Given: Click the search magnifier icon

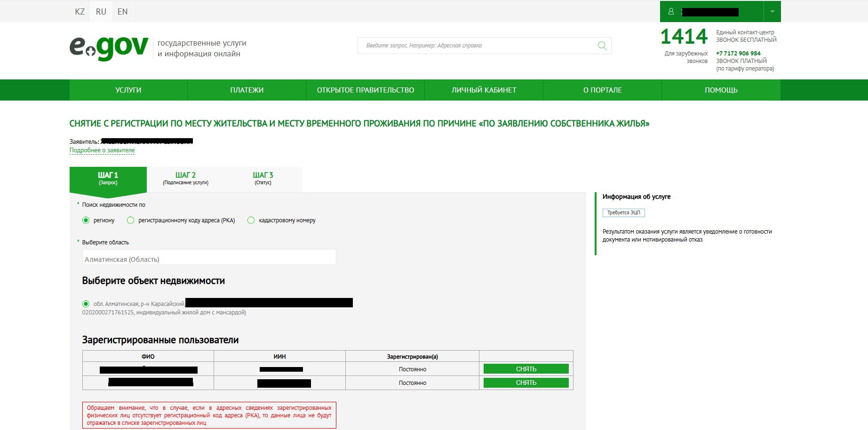Looking at the screenshot, I should 602,46.
